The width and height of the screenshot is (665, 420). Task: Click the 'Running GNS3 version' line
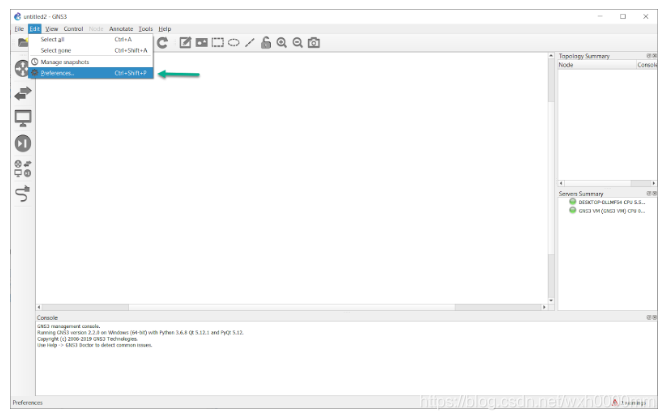[x=140, y=333]
